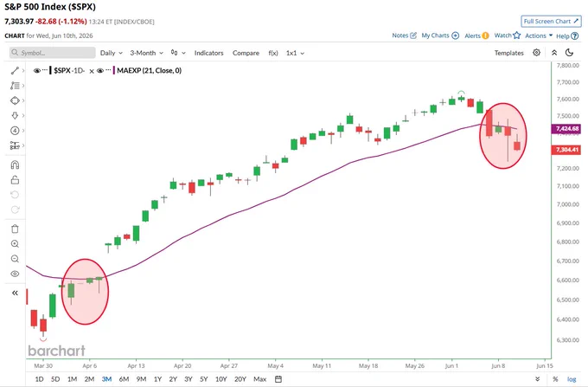Open My Charts link
This screenshot has height=387, width=588.
click(440, 35)
